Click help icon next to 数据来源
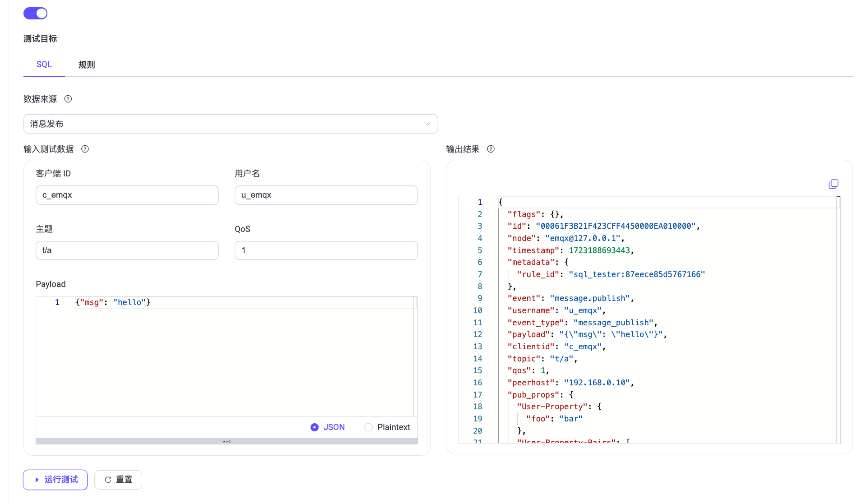The width and height of the screenshot is (862, 504). 68,99
